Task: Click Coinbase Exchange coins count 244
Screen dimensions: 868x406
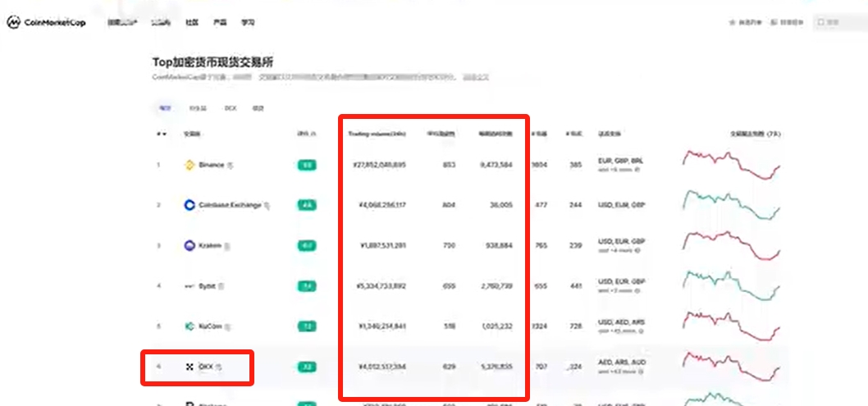Action: (x=576, y=205)
